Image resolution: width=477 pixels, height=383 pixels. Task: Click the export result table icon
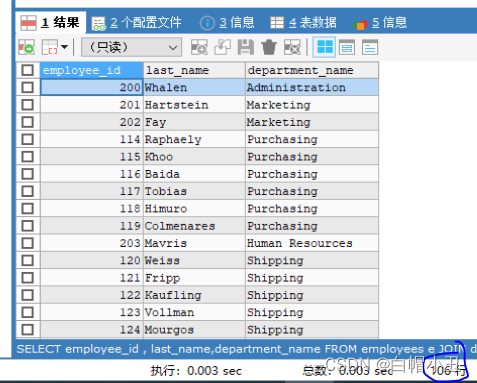50,47
